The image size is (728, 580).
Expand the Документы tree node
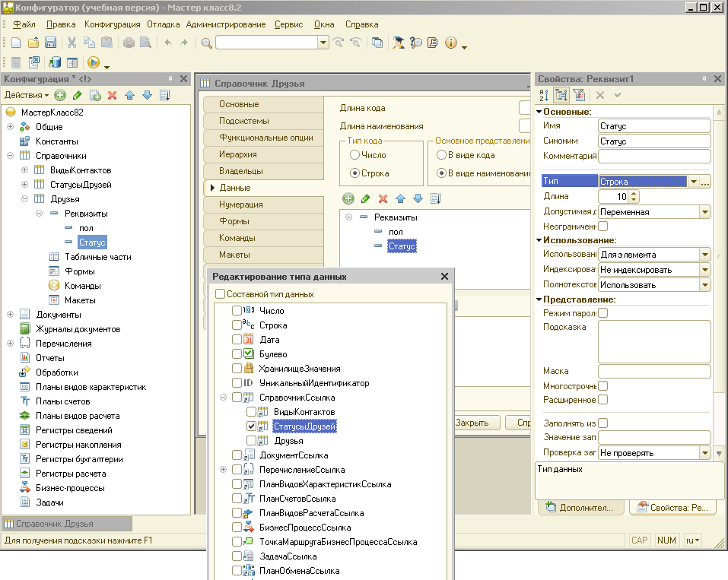click(11, 315)
